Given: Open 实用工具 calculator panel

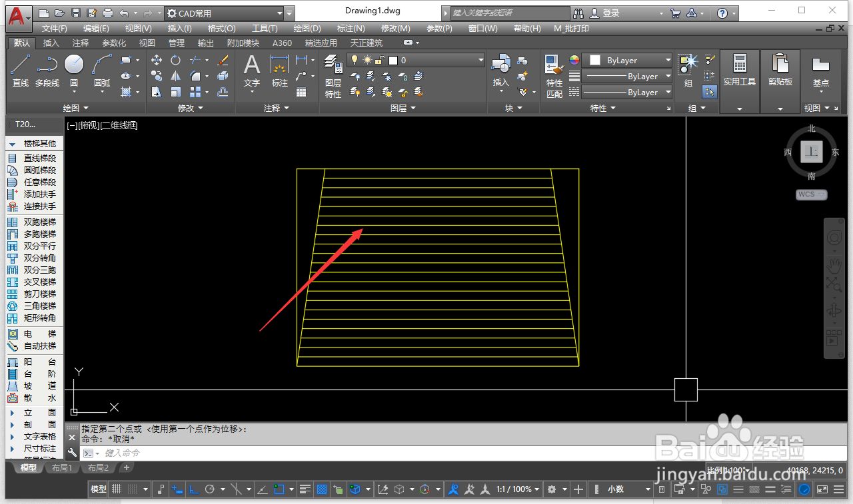Looking at the screenshot, I should [x=740, y=71].
